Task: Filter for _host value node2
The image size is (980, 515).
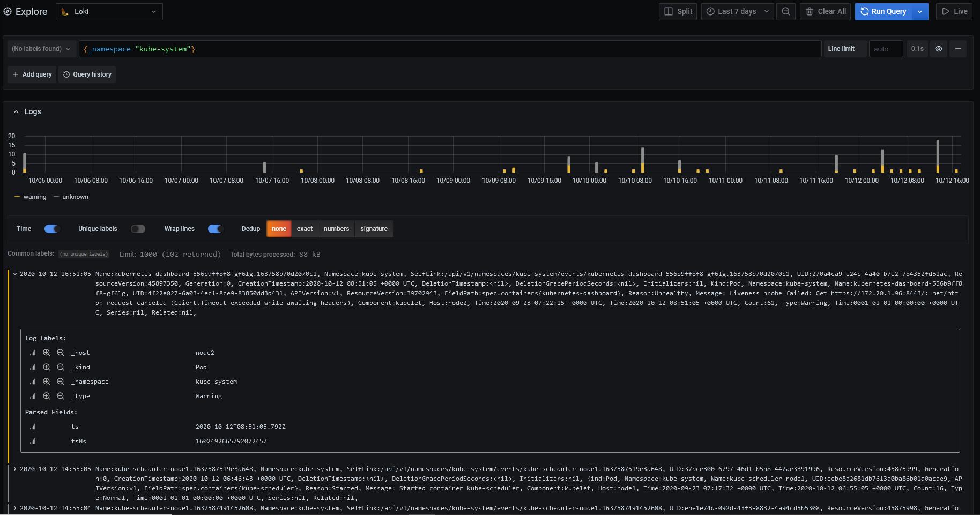Action: coord(47,353)
